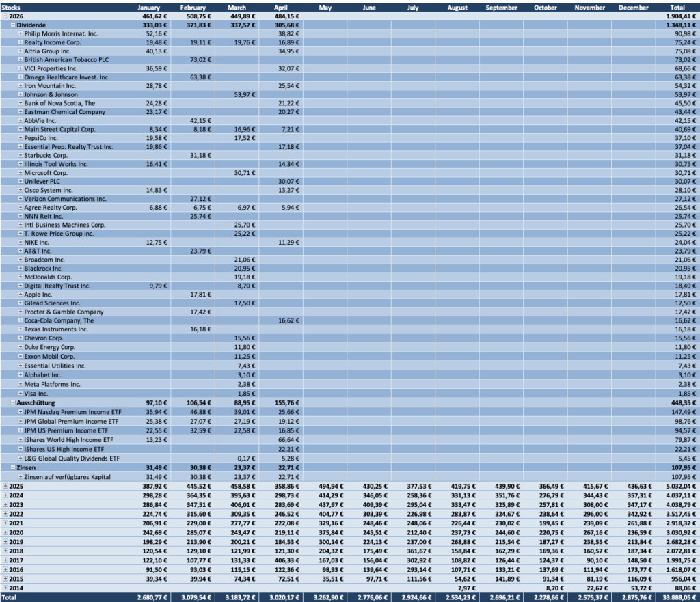Click 2026 January total 461,62 €

coord(155,16)
